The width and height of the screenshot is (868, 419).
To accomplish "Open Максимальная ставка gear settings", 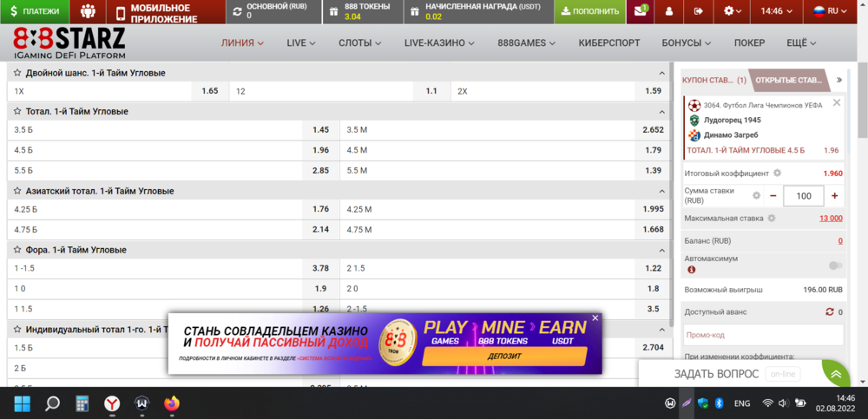I will tap(772, 218).
